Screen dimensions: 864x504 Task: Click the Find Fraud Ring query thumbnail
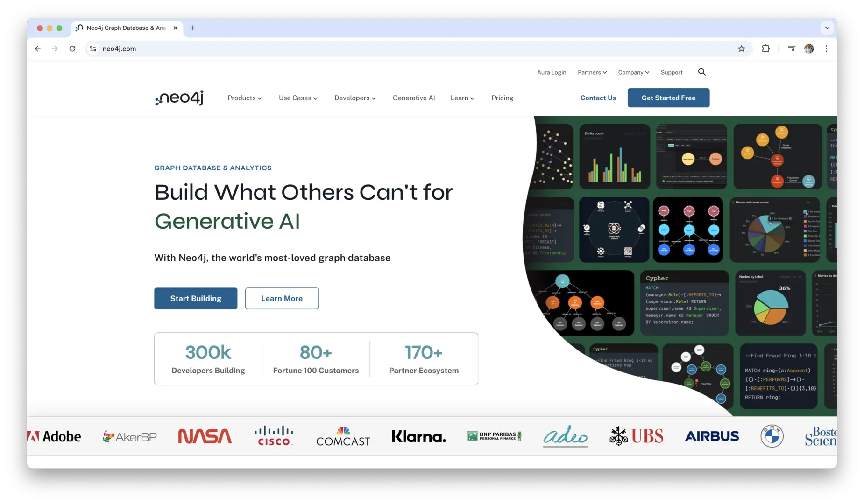(x=779, y=376)
